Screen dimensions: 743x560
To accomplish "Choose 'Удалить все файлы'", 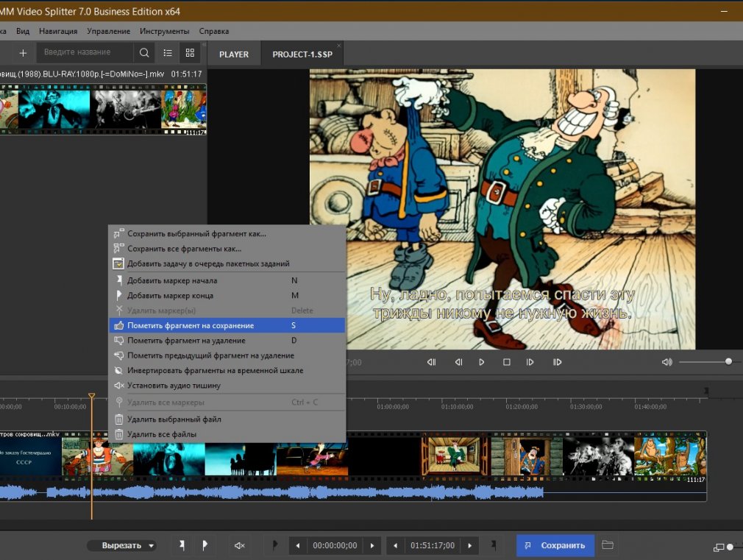I will (x=227, y=434).
